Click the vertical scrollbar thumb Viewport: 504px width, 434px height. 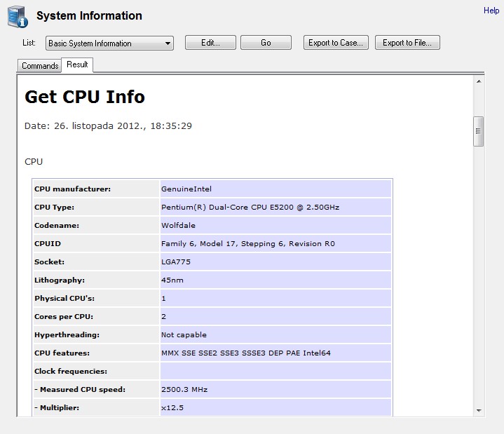(x=479, y=130)
